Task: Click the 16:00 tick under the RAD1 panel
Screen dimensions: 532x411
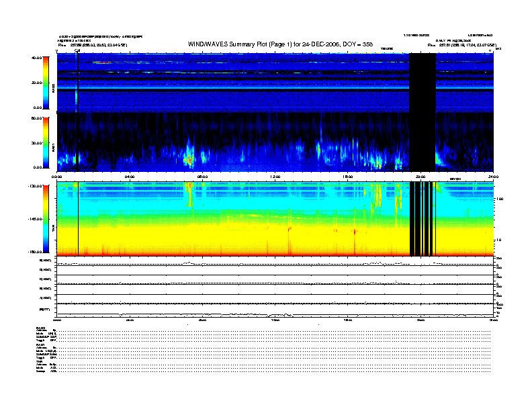Action: [348, 177]
